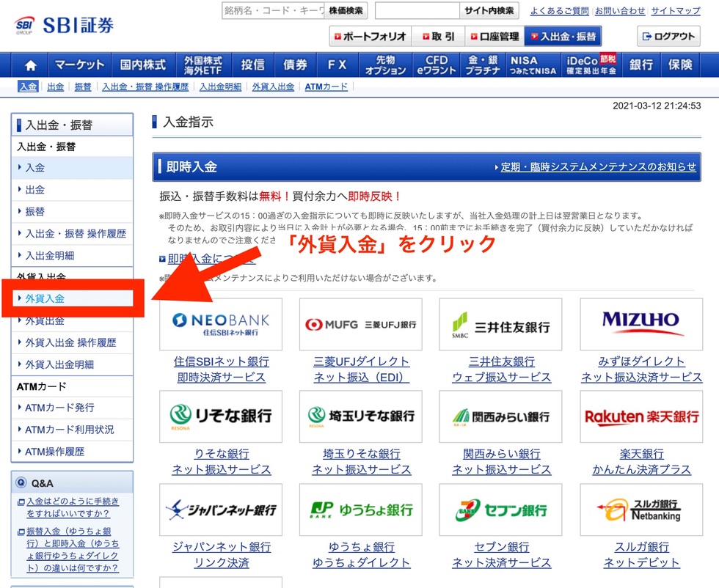Open ゆうちょ銀行 ゆうちょダイレクト link
This screenshot has width=719, height=588.
pyautogui.click(x=361, y=554)
